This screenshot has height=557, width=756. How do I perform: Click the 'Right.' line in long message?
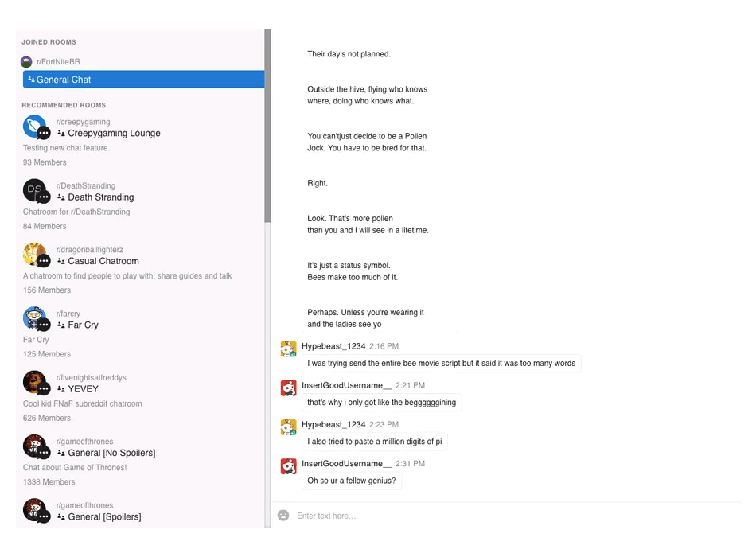(318, 183)
